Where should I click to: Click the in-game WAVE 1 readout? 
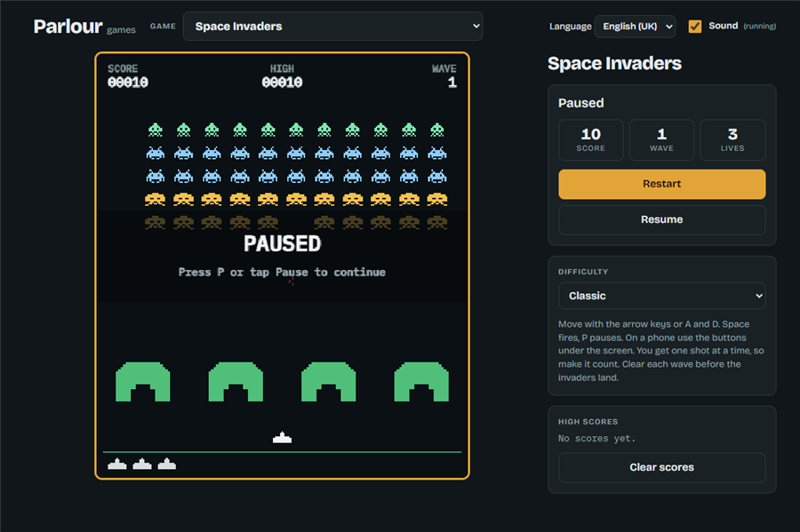(444, 75)
